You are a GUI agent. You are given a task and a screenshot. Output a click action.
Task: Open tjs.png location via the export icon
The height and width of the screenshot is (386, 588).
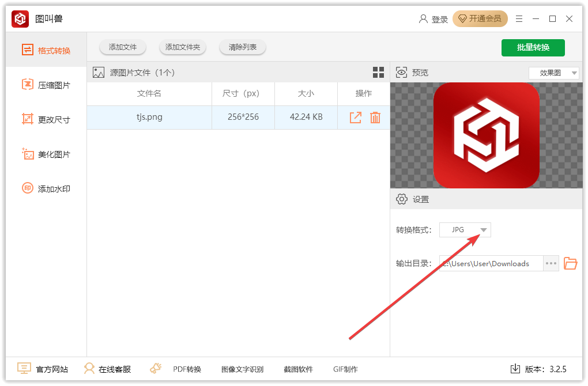click(356, 116)
